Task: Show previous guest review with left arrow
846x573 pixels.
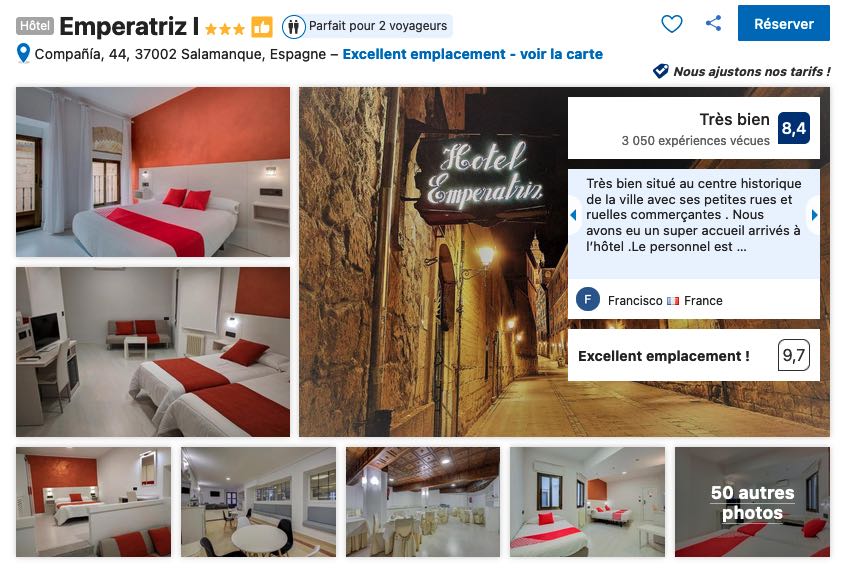Action: [x=574, y=215]
